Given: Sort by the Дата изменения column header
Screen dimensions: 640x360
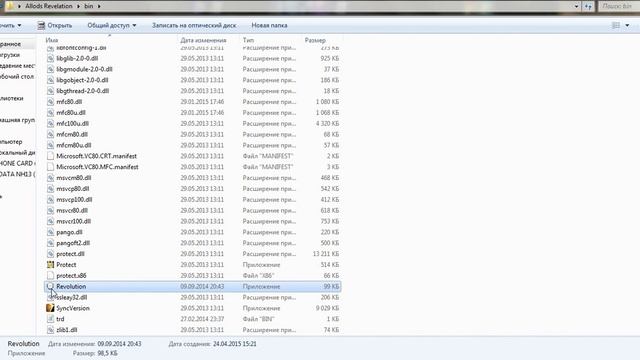Looking at the screenshot, I should (203, 40).
